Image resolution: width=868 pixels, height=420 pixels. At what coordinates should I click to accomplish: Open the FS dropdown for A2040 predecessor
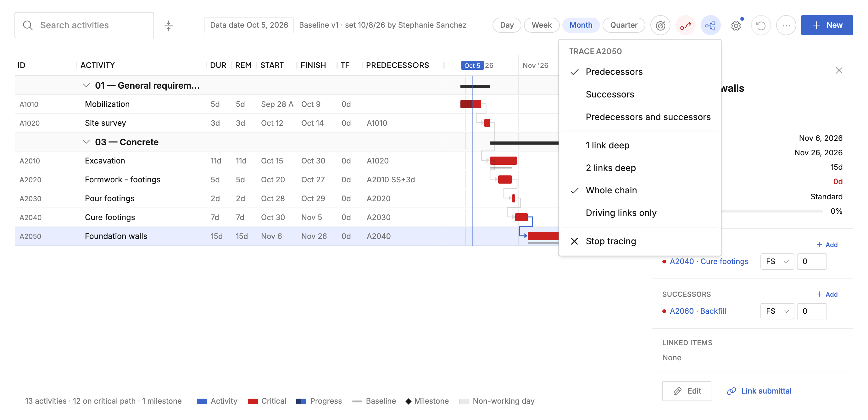777,262
